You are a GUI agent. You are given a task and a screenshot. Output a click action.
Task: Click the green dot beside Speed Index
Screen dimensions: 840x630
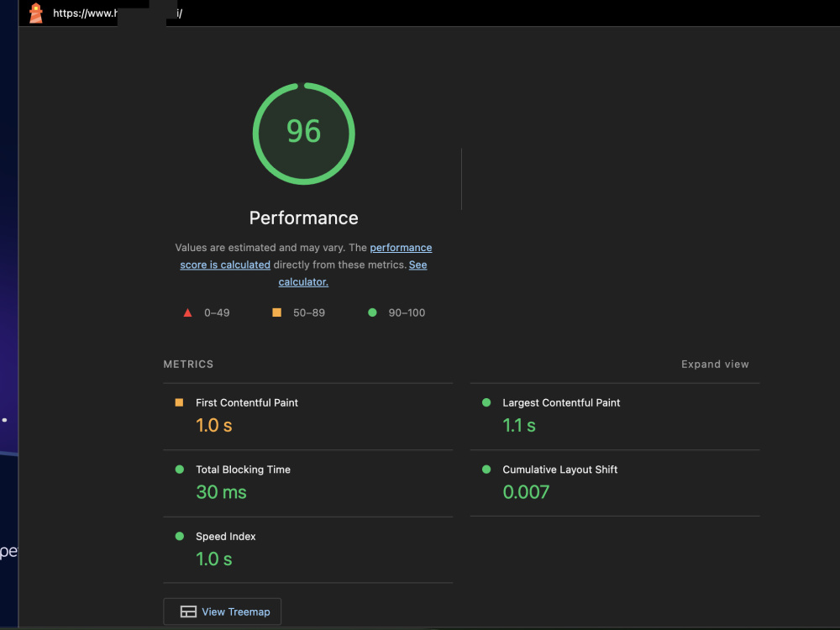click(180, 536)
